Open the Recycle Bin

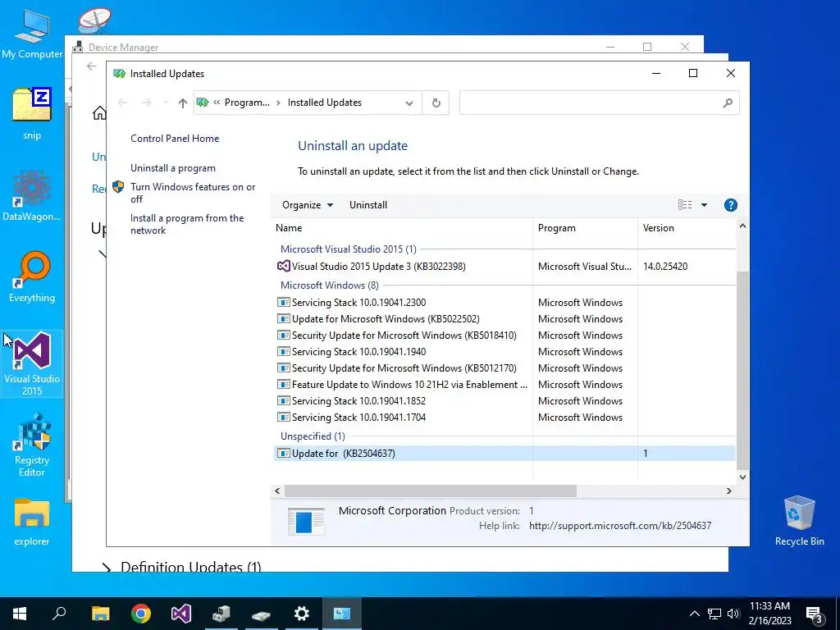click(799, 521)
